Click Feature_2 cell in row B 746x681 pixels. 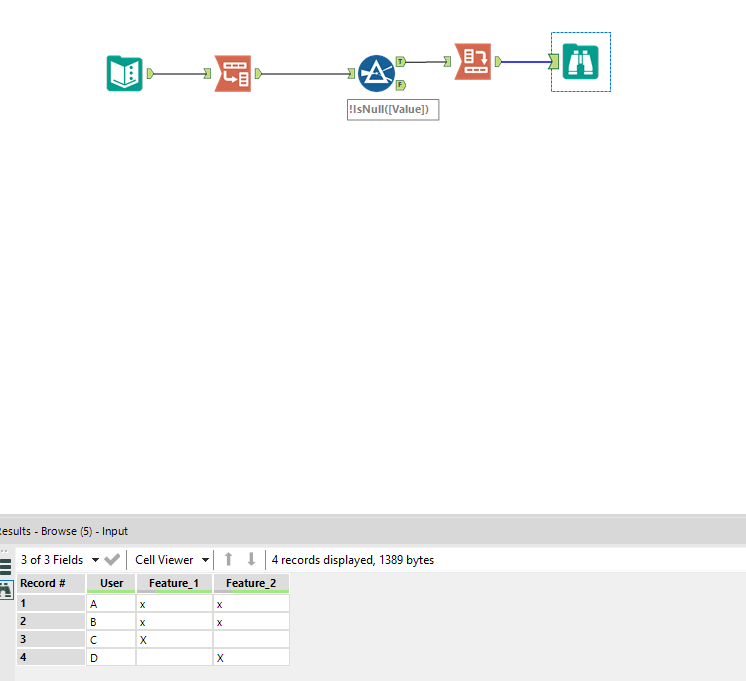[251, 622]
